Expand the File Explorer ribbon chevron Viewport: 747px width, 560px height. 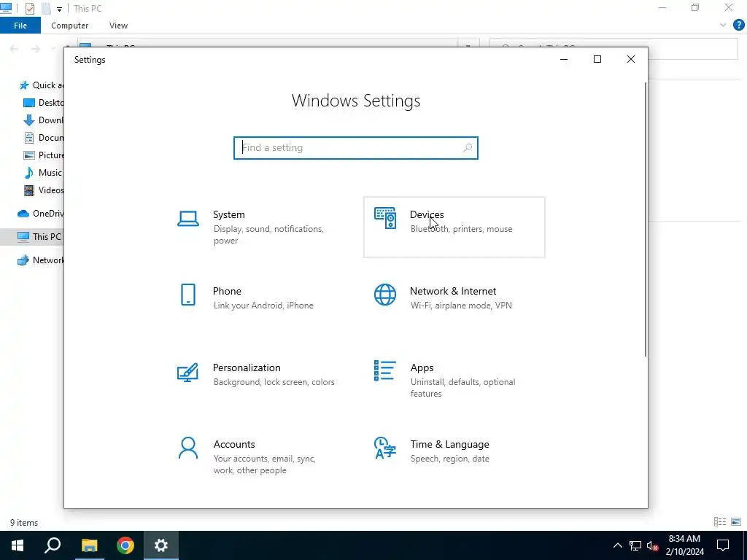(x=723, y=26)
